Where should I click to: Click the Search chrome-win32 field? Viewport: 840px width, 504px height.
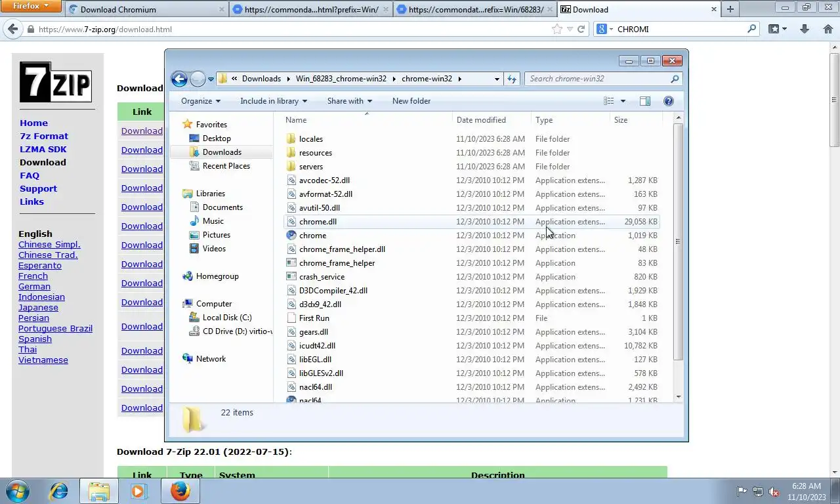(603, 79)
